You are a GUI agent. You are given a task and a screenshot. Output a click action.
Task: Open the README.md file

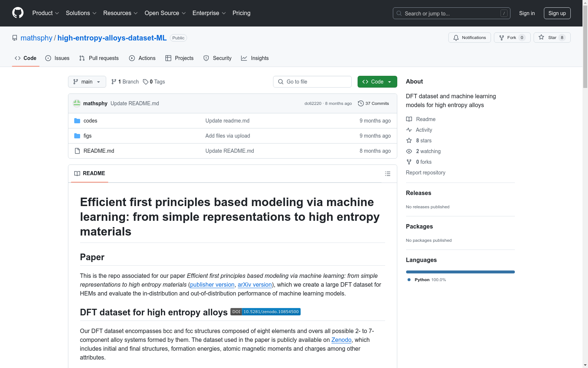99,151
